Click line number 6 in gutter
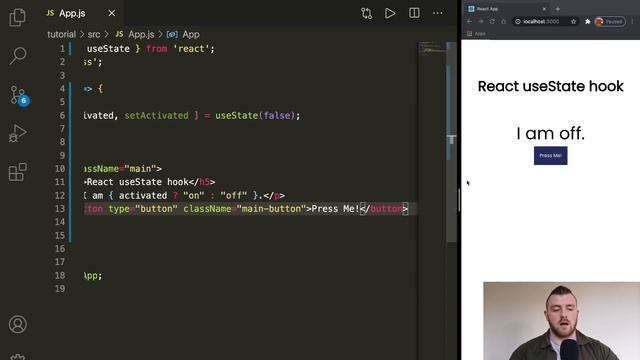Image resolution: width=640 pixels, height=360 pixels. (62, 116)
